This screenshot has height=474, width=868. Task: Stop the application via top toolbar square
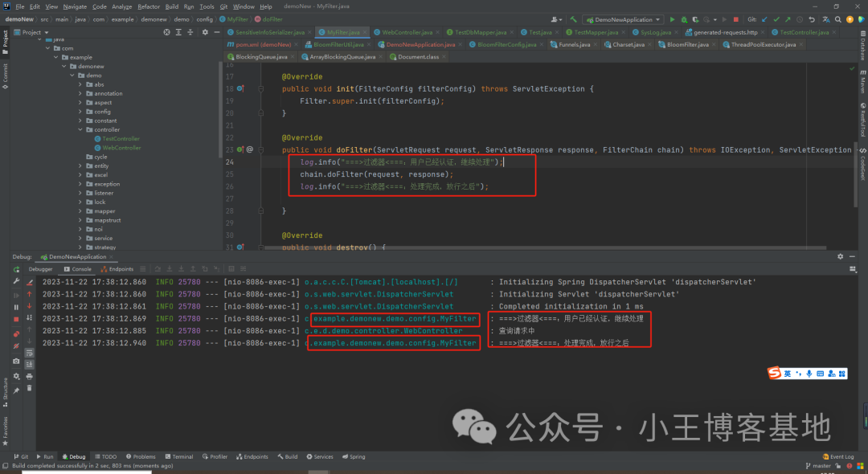pyautogui.click(x=735, y=19)
